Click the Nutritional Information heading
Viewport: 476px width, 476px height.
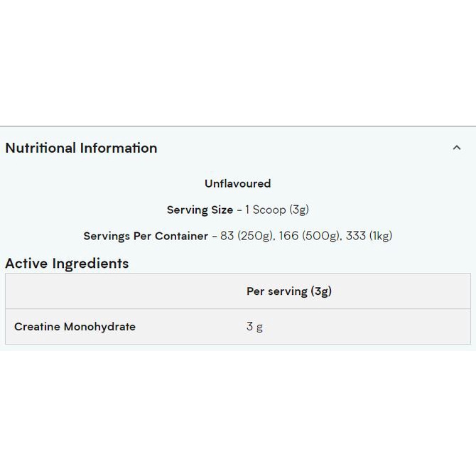pyautogui.click(x=81, y=148)
